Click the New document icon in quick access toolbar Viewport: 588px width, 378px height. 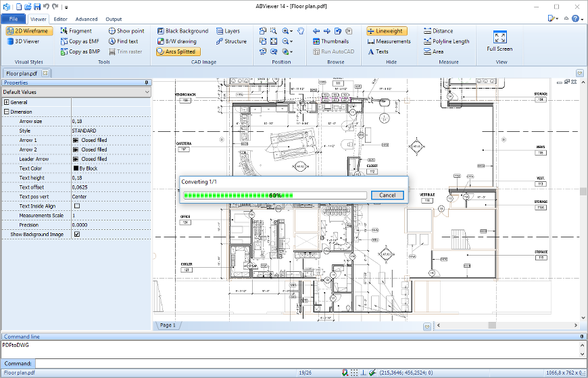[x=18, y=6]
